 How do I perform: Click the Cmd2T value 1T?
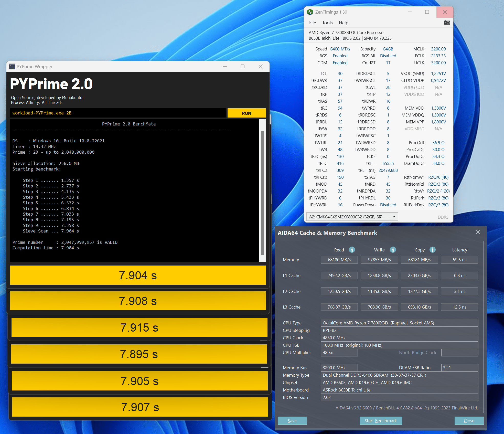[x=388, y=63]
